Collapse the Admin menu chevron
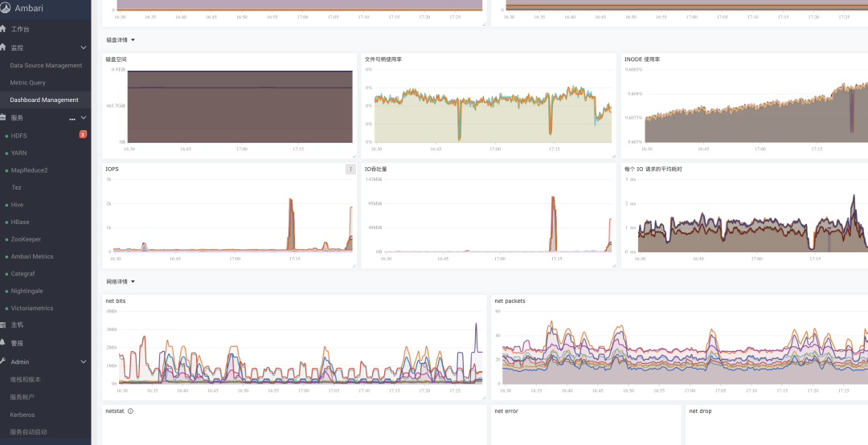This screenshot has width=868, height=445. click(x=84, y=361)
